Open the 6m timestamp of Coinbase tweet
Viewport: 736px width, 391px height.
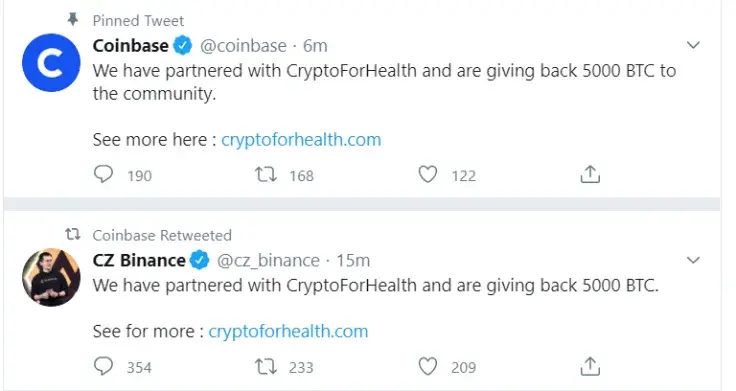(315, 46)
